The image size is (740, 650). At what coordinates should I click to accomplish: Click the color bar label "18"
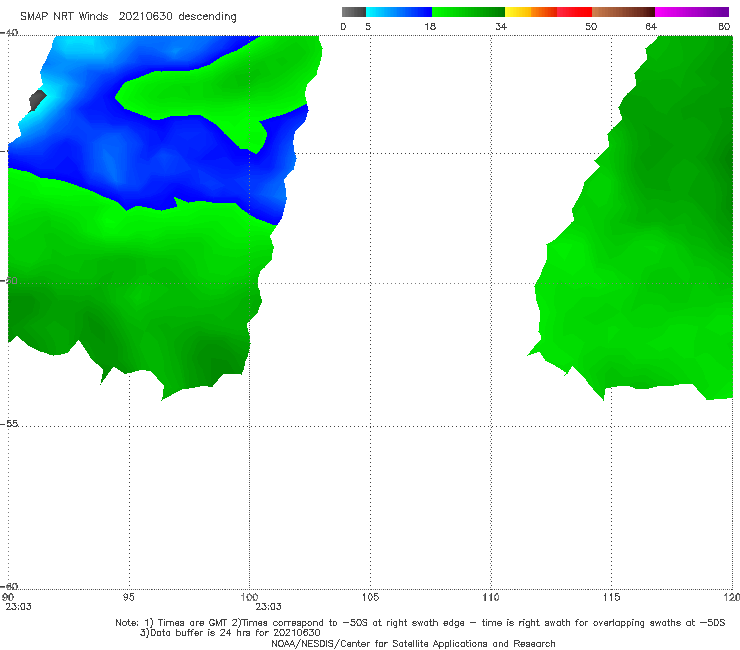click(x=430, y=26)
